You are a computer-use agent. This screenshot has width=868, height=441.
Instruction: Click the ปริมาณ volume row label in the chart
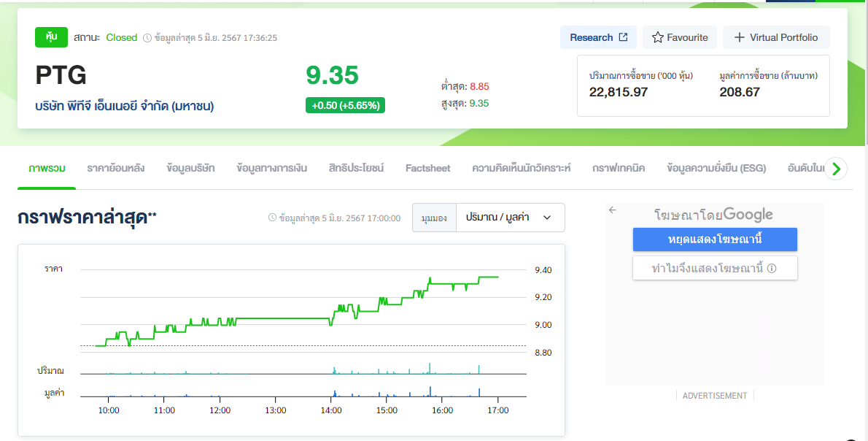[51, 371]
